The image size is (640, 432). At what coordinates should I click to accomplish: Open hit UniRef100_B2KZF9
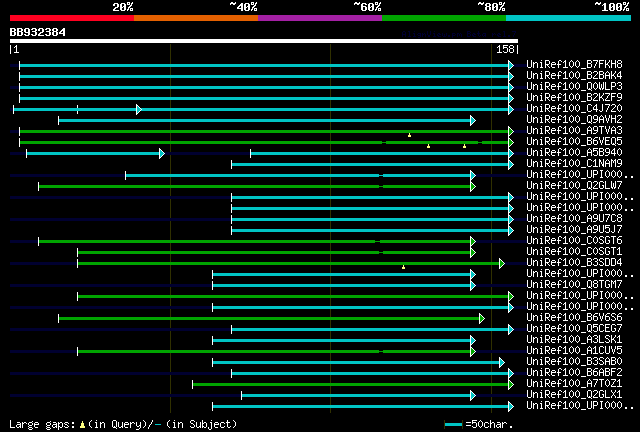coord(574,98)
